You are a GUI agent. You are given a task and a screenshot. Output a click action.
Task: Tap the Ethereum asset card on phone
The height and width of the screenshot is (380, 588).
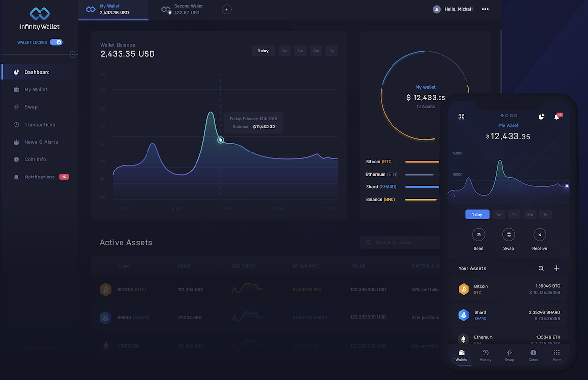pos(509,337)
